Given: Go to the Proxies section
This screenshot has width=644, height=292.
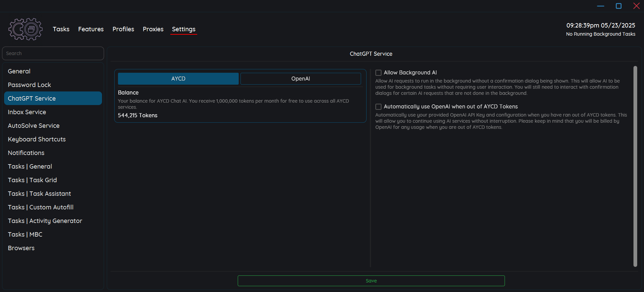Looking at the screenshot, I should pos(153,29).
